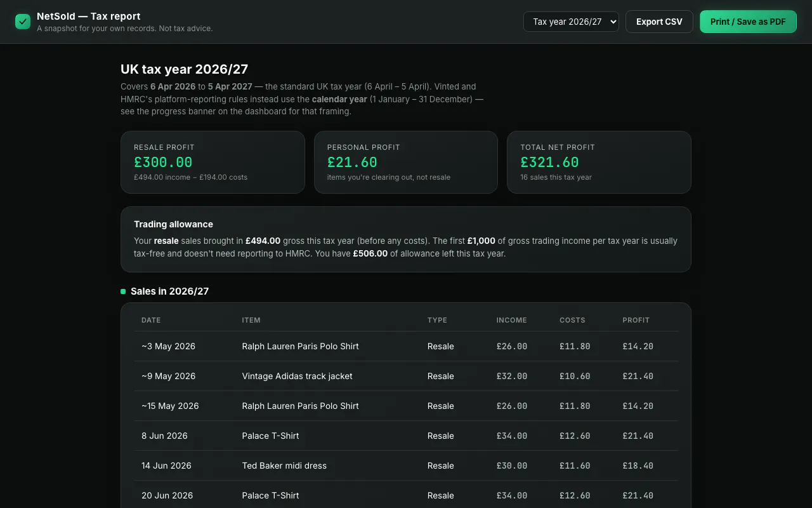The width and height of the screenshot is (812, 508).
Task: Click the DATE column header
Action: point(151,320)
